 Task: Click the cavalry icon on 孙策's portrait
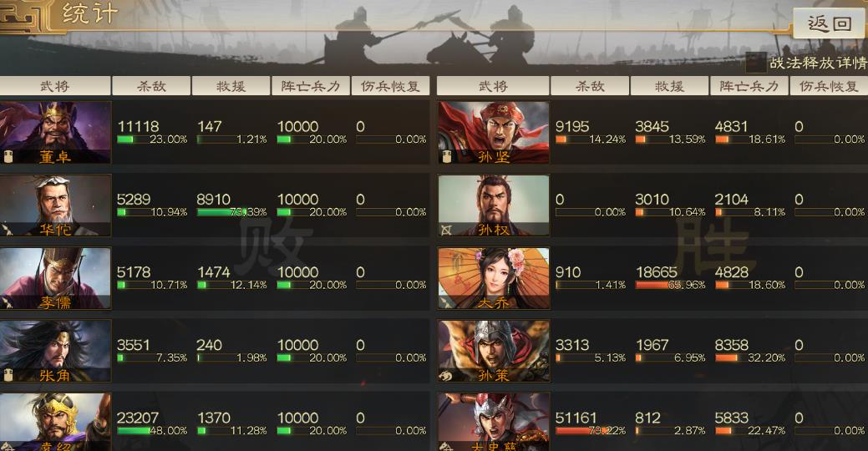tap(446, 376)
